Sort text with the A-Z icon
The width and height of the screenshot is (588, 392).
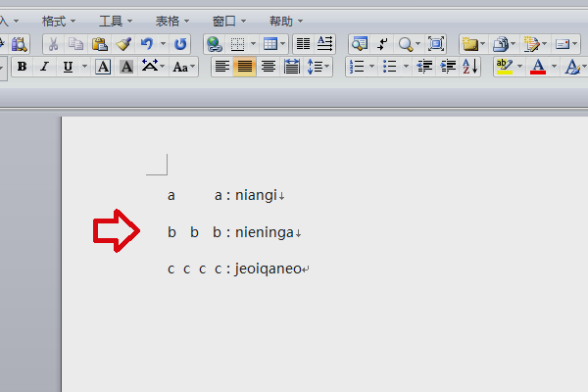pyautogui.click(x=469, y=67)
